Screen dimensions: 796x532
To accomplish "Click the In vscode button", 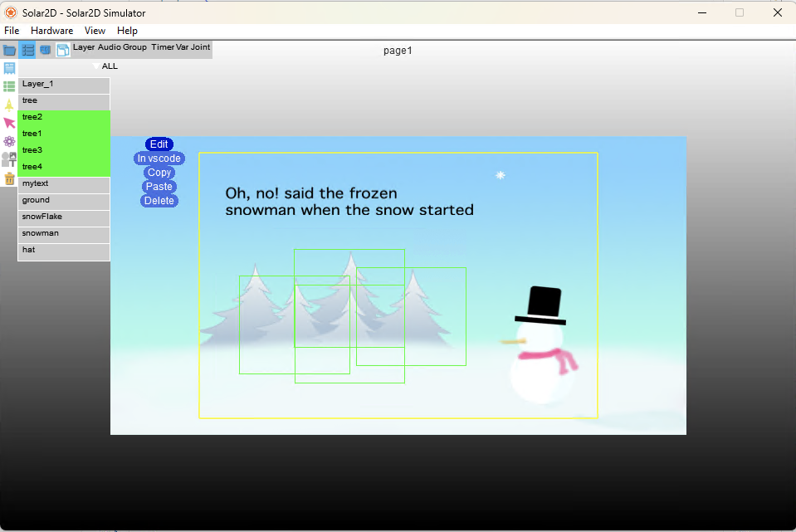I will [159, 159].
